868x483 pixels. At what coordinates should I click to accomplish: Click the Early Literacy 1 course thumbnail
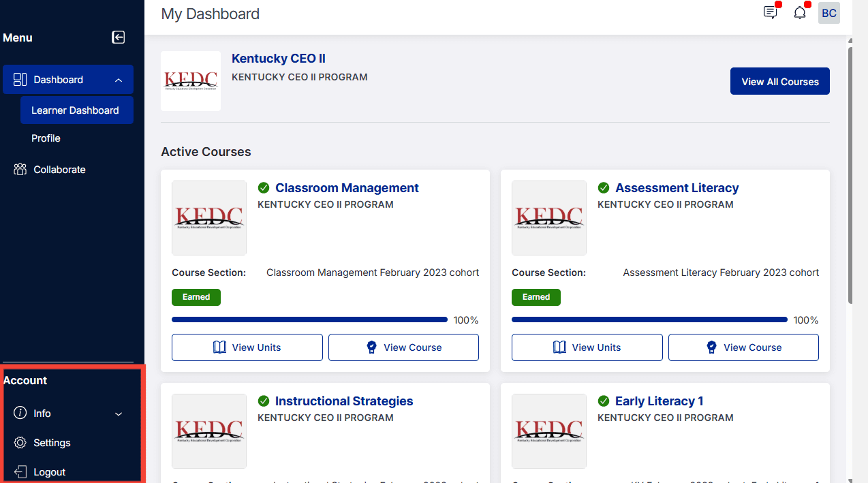pyautogui.click(x=549, y=431)
